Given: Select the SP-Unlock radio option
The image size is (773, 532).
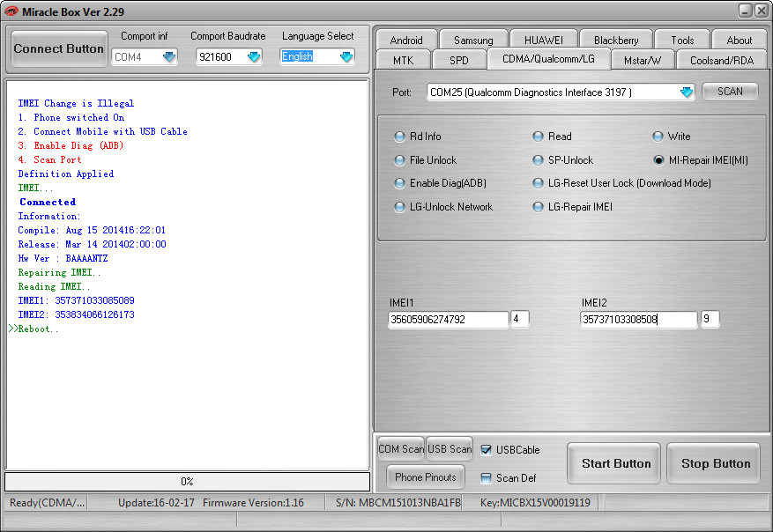Looking at the screenshot, I should [563, 160].
